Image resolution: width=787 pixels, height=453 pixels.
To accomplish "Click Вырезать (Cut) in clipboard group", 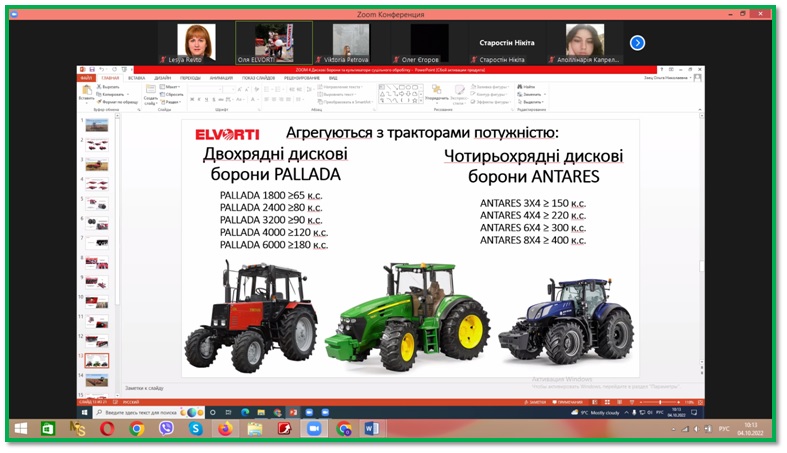I will (x=107, y=87).
